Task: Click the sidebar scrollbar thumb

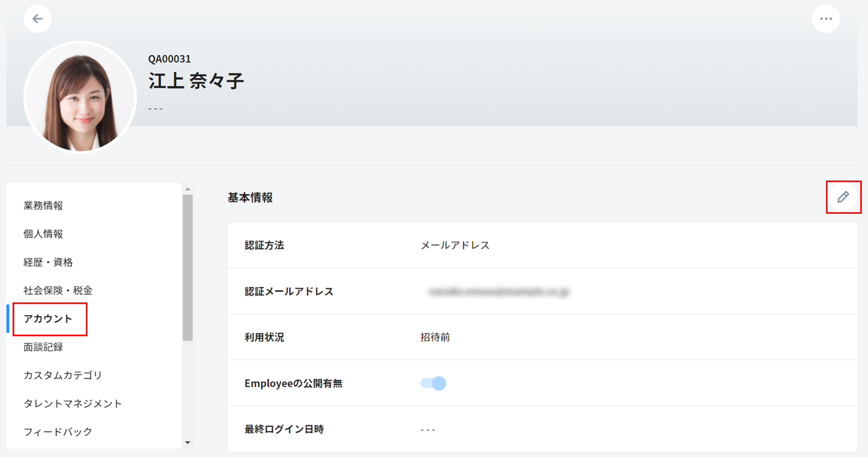Action: (188, 267)
